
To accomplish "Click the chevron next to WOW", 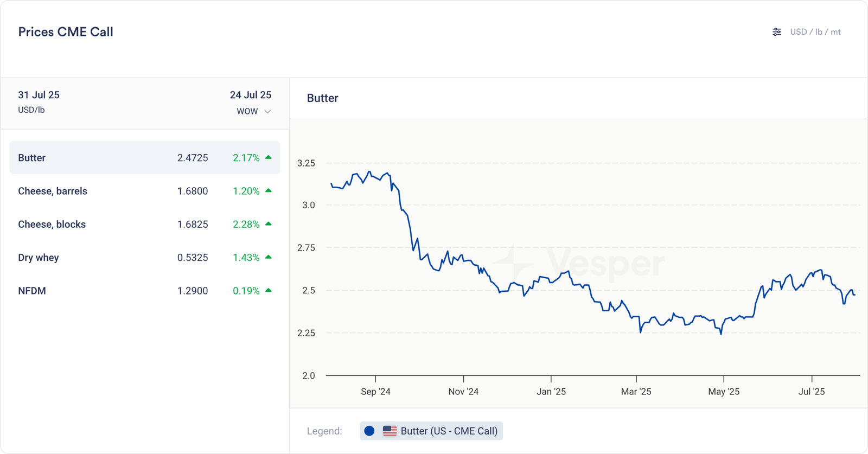I will [267, 112].
